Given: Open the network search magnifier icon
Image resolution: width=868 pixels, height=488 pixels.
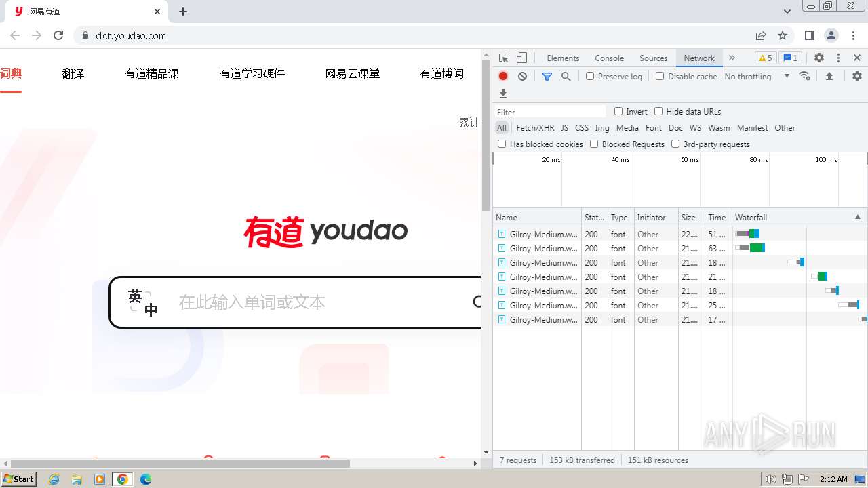Looking at the screenshot, I should pyautogui.click(x=566, y=77).
